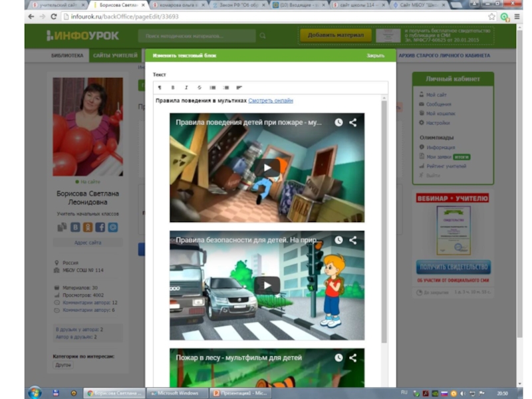Open the paragraph format menu
Screen dimensions: 532x399
160,88
